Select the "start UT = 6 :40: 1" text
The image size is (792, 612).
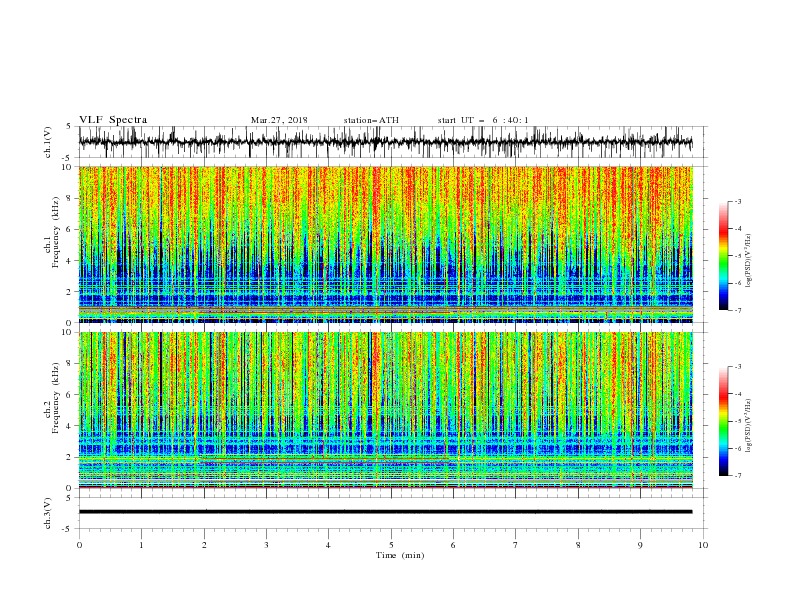(x=483, y=120)
